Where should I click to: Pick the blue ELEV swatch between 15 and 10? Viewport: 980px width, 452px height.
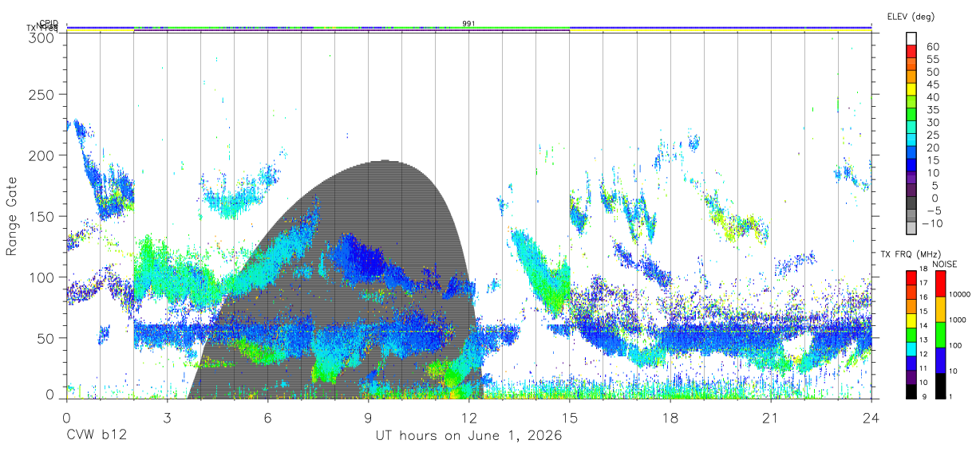click(911, 166)
